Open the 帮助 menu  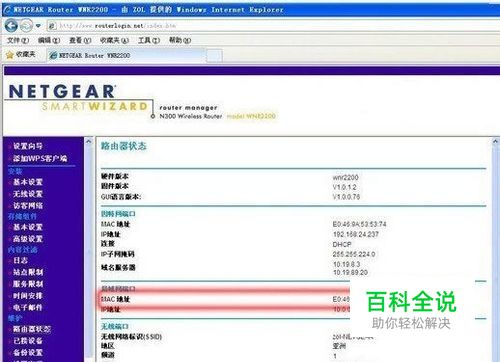pos(180,40)
